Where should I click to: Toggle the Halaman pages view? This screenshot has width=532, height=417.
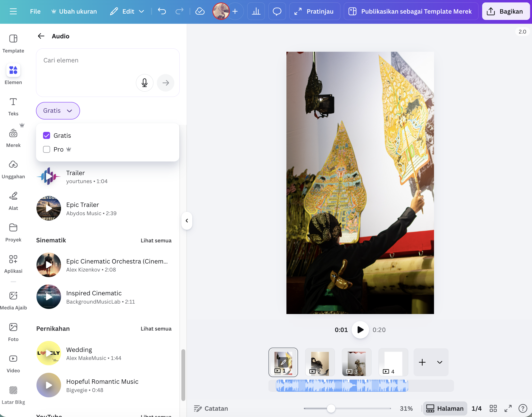445,408
